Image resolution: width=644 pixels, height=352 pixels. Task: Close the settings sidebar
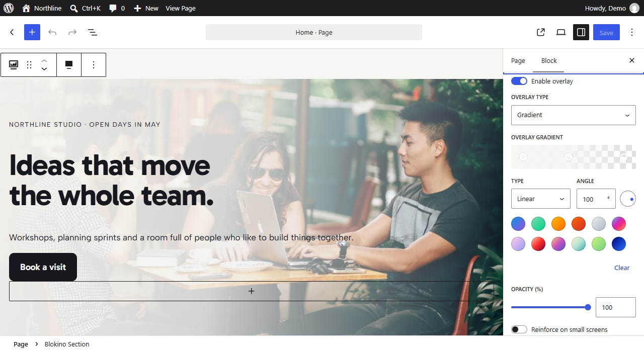point(632,60)
